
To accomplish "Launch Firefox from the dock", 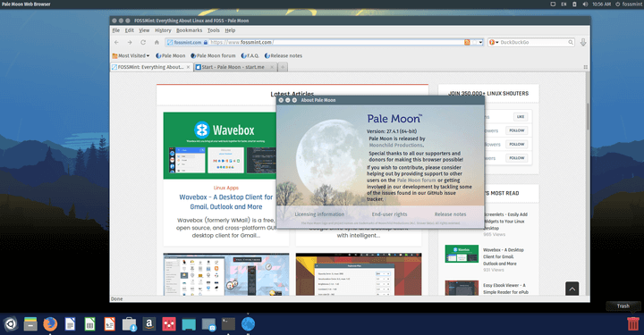I will coord(50,324).
